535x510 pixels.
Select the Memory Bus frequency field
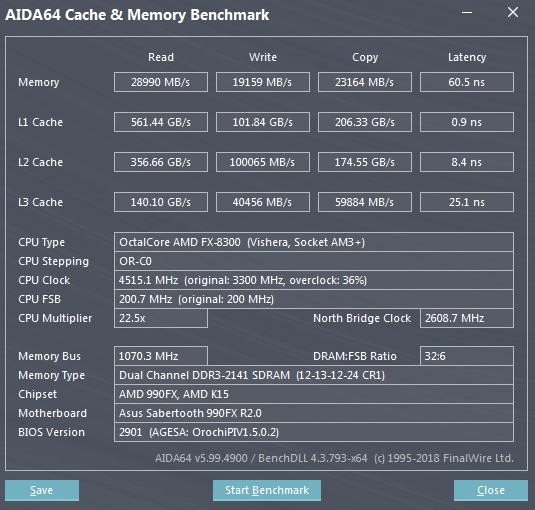tap(161, 356)
